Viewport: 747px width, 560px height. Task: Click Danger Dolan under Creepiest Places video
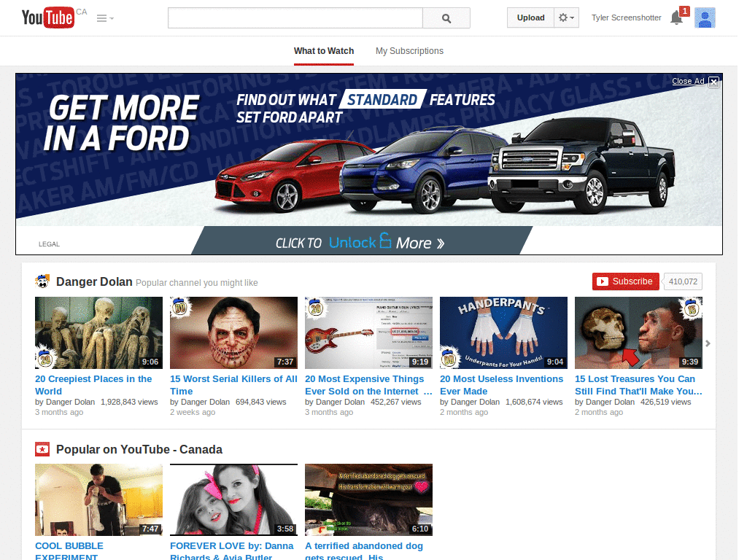point(70,402)
